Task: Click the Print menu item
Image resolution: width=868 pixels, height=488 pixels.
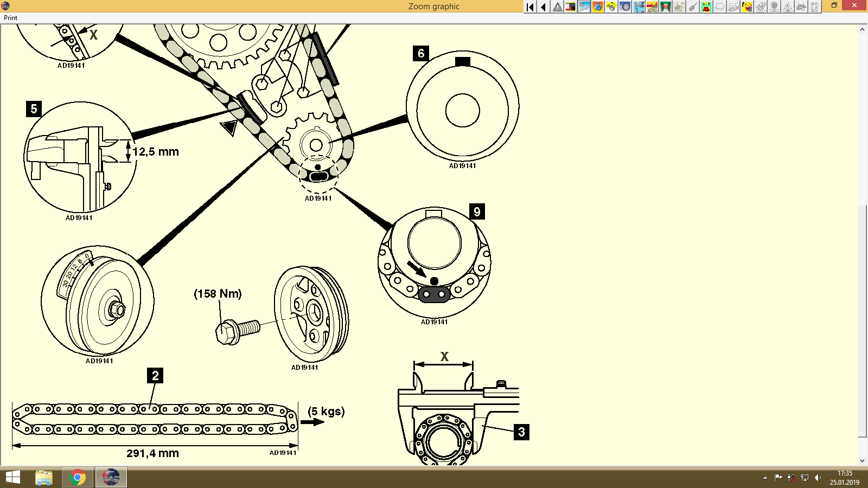Action: tap(10, 17)
